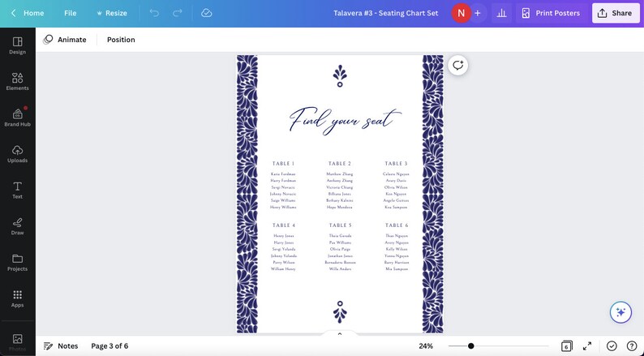644x356 pixels.
Task: Adjust the zoom slider handle
Action: [x=470, y=345]
